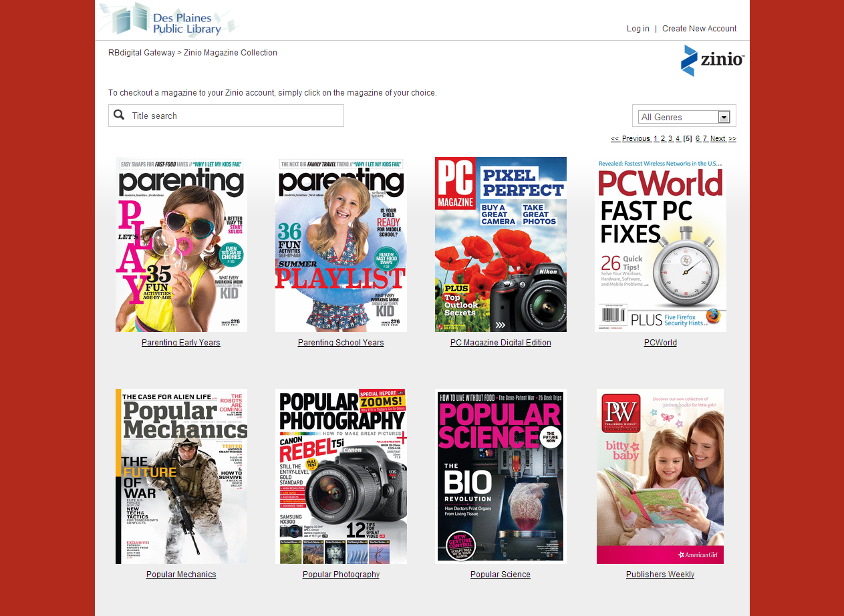The height and width of the screenshot is (616, 844).
Task: Jump to page 1 of results
Action: click(655, 138)
